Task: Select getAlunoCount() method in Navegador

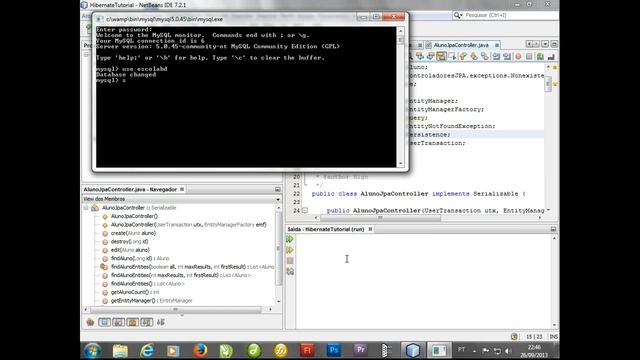Action: coord(135,292)
